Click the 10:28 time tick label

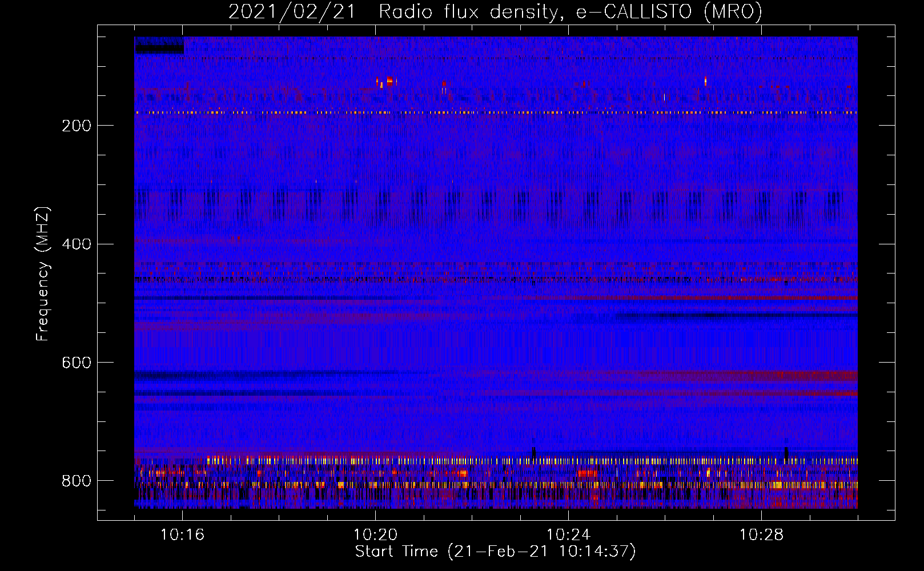[x=761, y=535]
